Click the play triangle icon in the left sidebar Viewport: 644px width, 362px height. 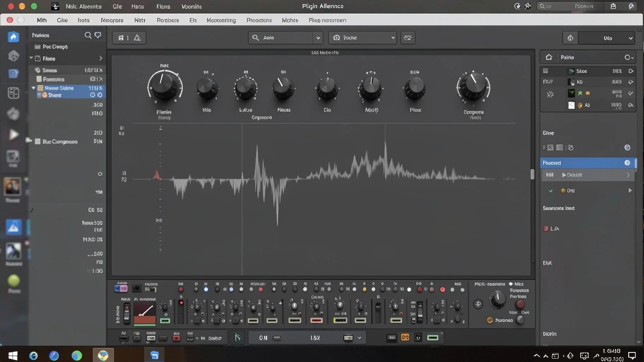tap(13, 134)
